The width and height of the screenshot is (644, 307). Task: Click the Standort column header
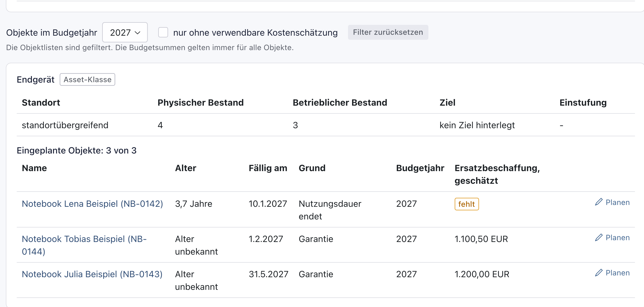click(41, 103)
